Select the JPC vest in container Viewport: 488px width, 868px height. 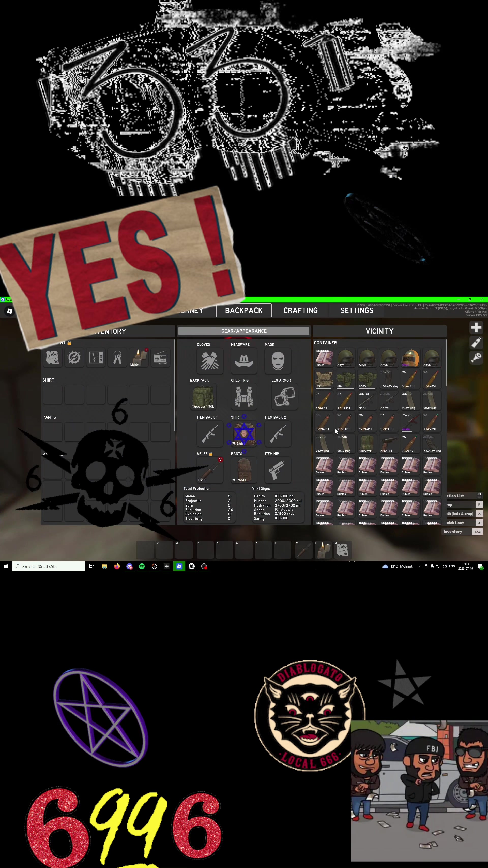point(324,379)
